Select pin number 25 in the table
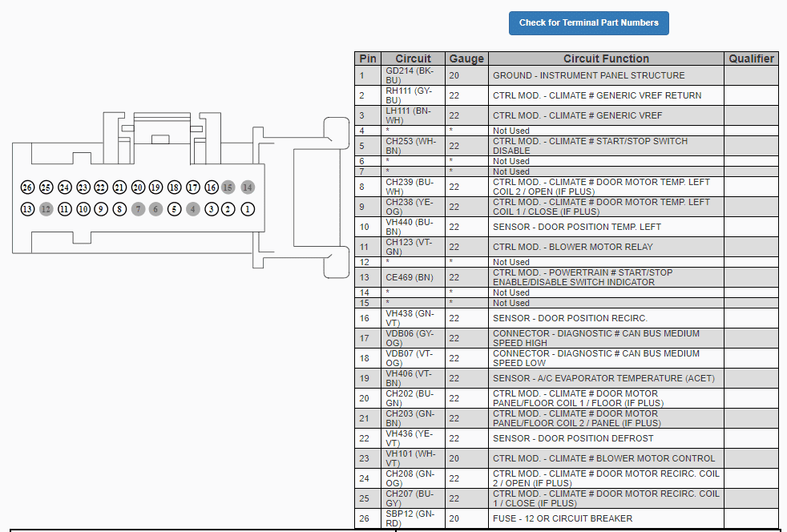 365,499
